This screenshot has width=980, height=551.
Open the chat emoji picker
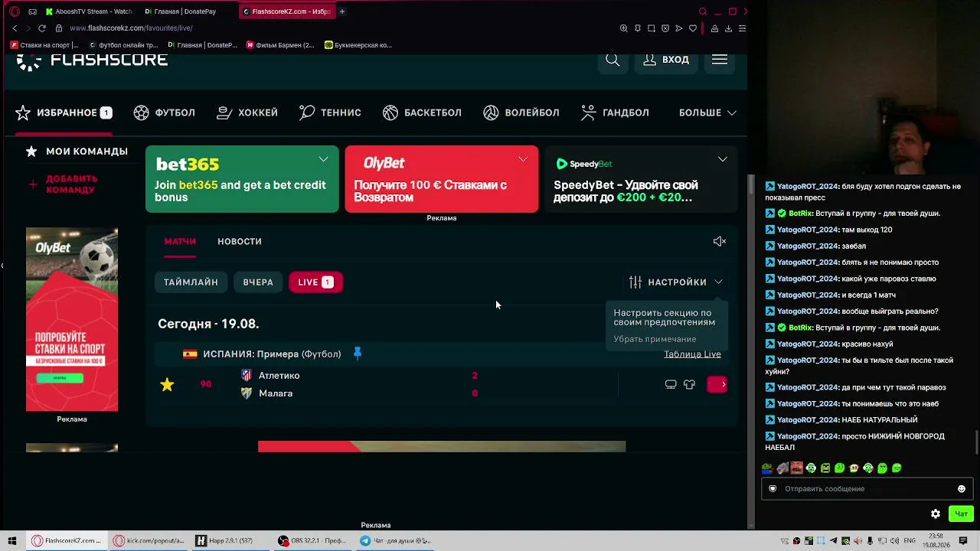962,489
